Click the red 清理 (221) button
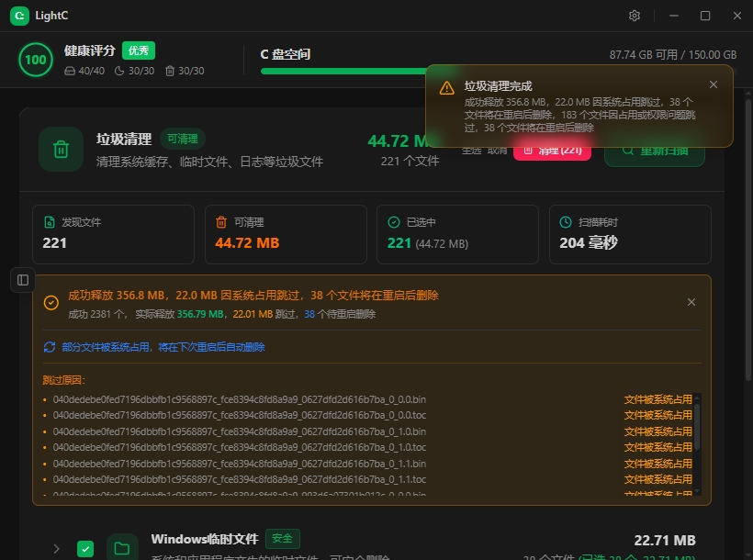 [x=552, y=151]
